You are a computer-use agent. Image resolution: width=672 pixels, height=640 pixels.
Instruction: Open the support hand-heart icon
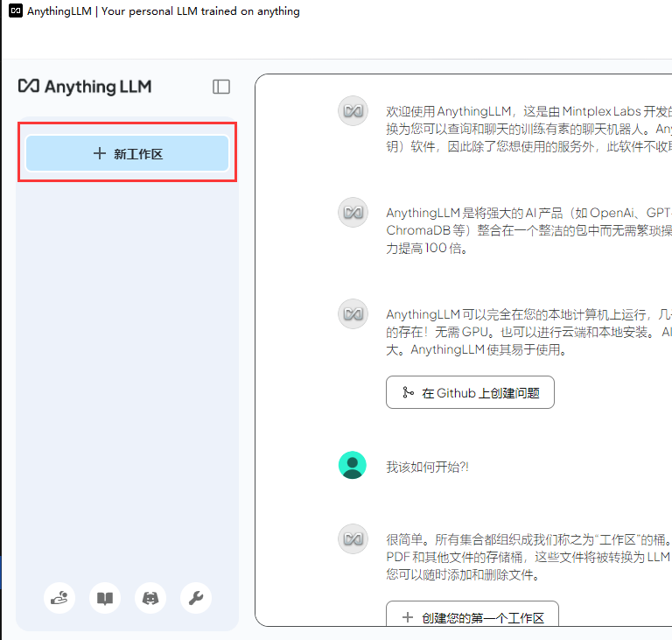click(59, 597)
